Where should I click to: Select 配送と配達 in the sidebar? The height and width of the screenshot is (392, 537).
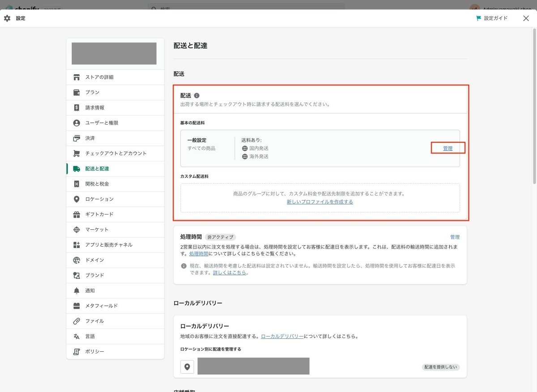[115, 169]
